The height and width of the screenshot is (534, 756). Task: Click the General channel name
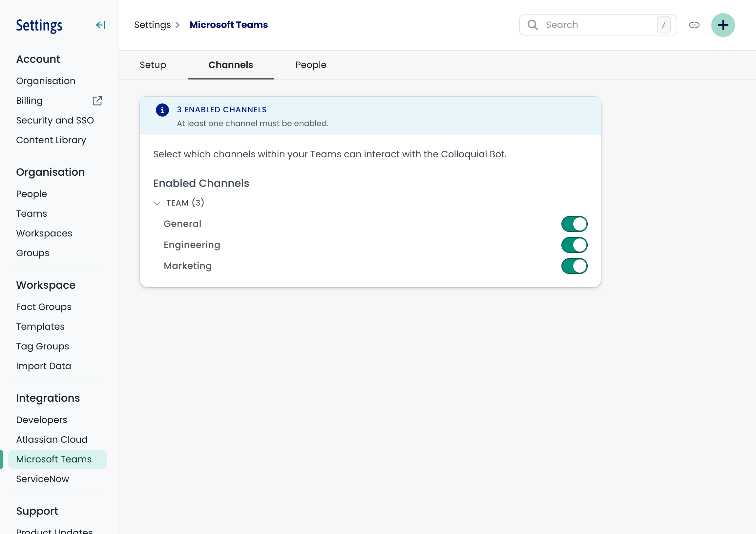(x=182, y=224)
